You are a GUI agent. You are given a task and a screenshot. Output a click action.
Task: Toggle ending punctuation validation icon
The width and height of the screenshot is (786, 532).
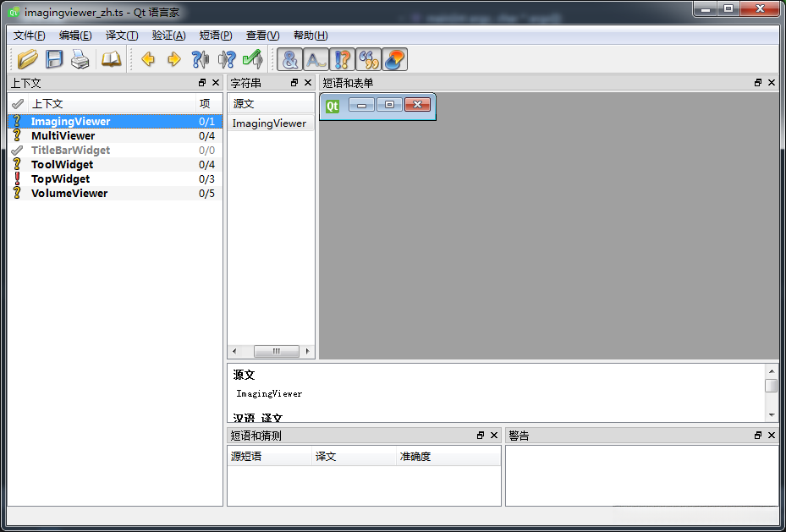pyautogui.click(x=343, y=59)
